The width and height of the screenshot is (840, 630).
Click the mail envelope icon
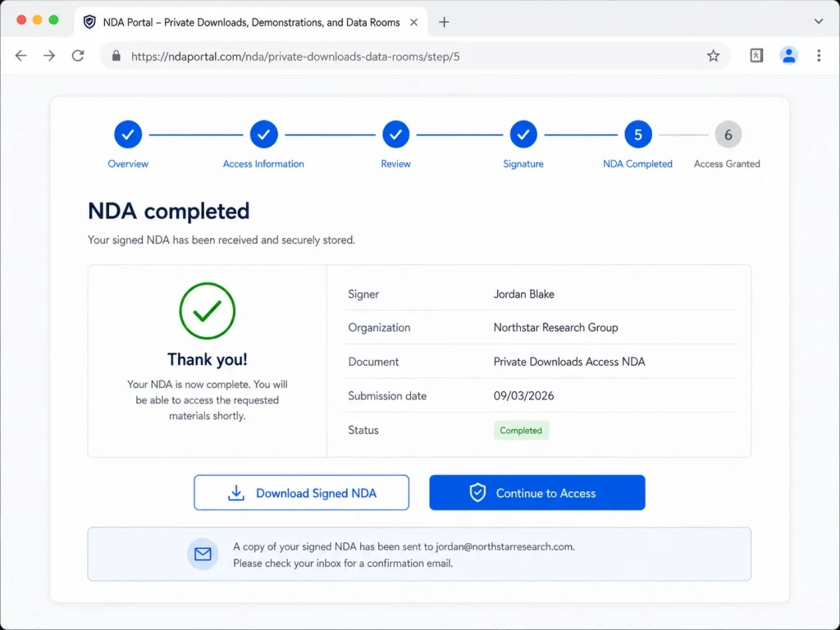pyautogui.click(x=203, y=554)
